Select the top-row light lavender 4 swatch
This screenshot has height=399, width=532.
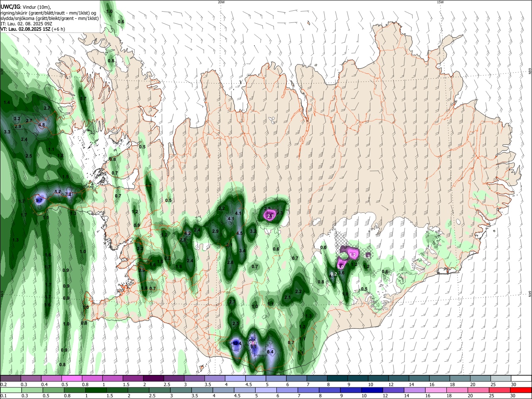coord(235,378)
